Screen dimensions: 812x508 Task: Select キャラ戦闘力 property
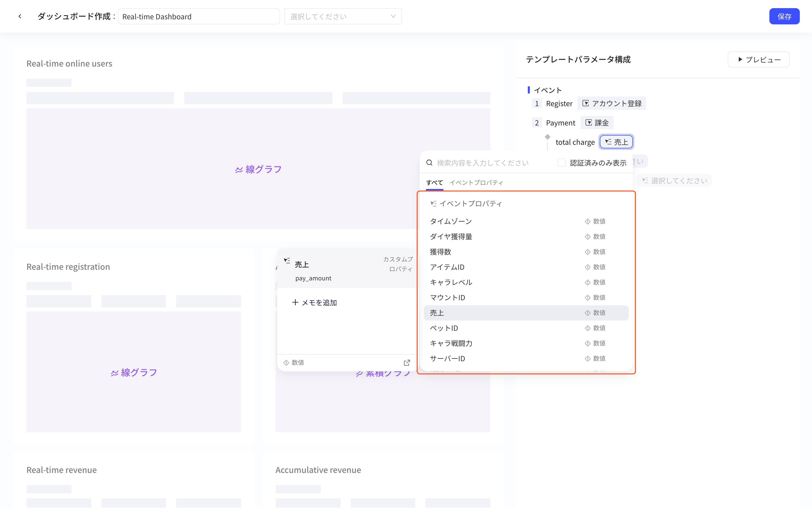click(526, 343)
